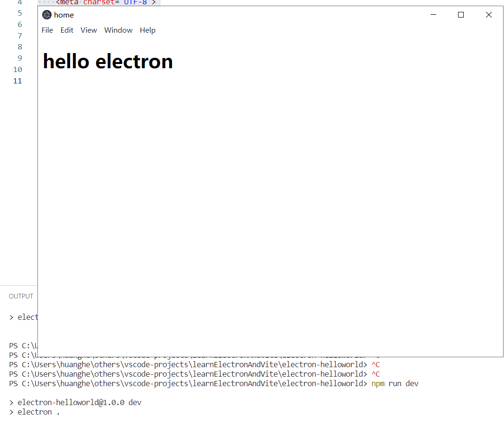The width and height of the screenshot is (504, 434).
Task: Click the Electron logo in title bar
Action: pos(47,15)
